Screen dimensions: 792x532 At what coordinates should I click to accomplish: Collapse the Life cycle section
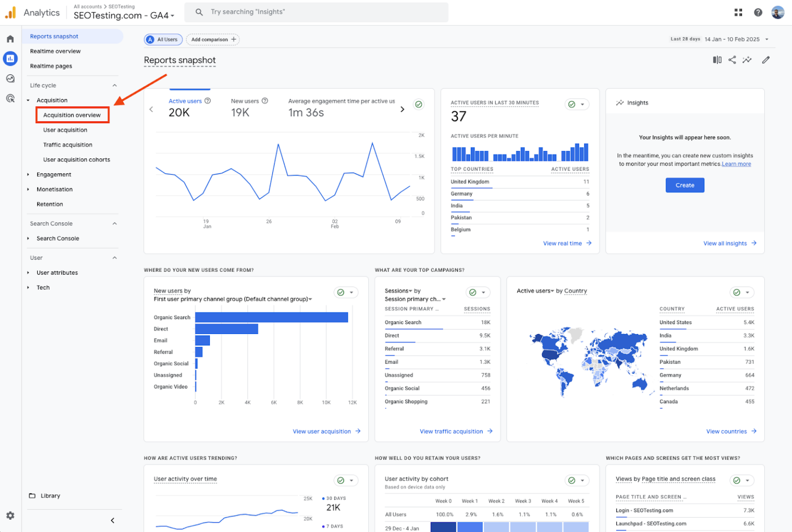pyautogui.click(x=114, y=85)
